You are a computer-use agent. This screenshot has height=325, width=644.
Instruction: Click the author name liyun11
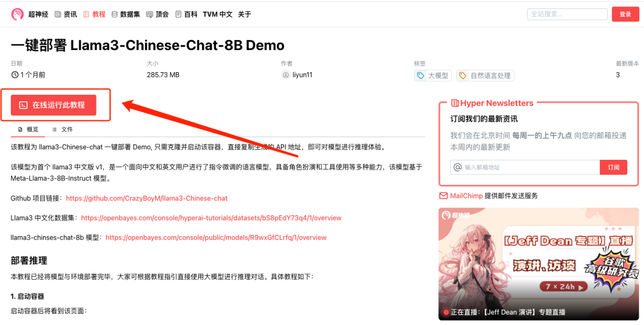coord(302,75)
